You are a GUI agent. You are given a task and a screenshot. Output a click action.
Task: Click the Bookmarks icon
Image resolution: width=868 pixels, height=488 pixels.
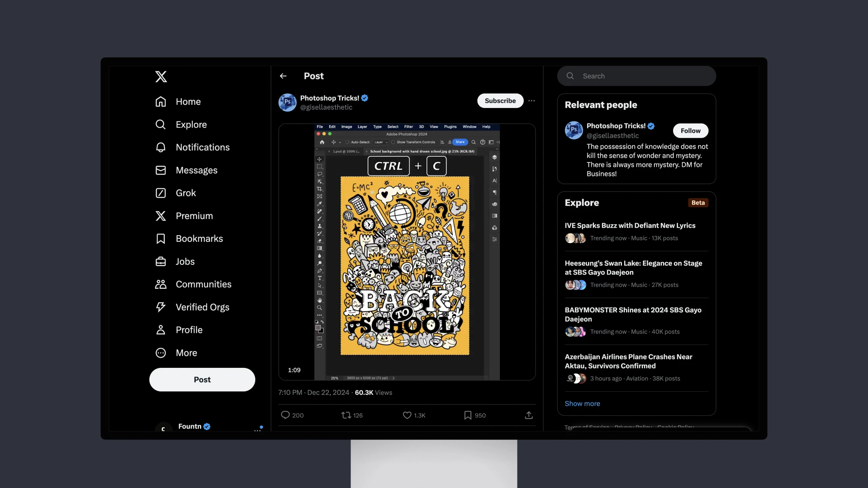[160, 239]
